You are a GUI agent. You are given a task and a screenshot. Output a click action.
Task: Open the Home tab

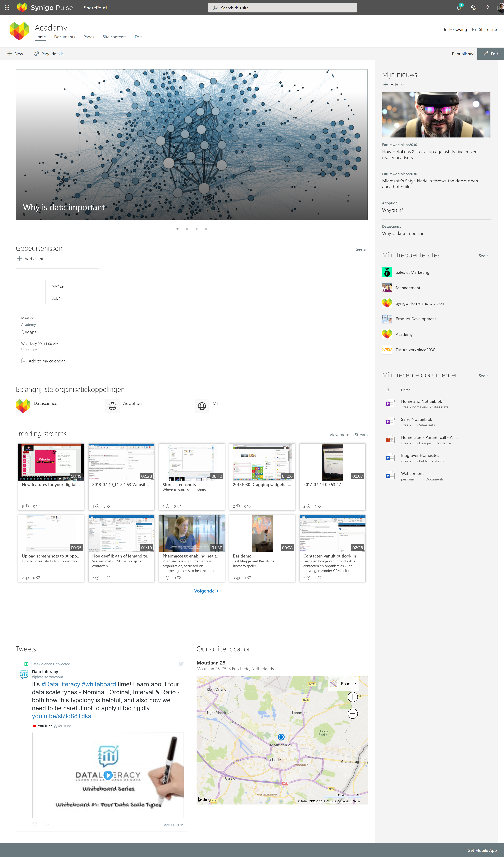pos(40,37)
